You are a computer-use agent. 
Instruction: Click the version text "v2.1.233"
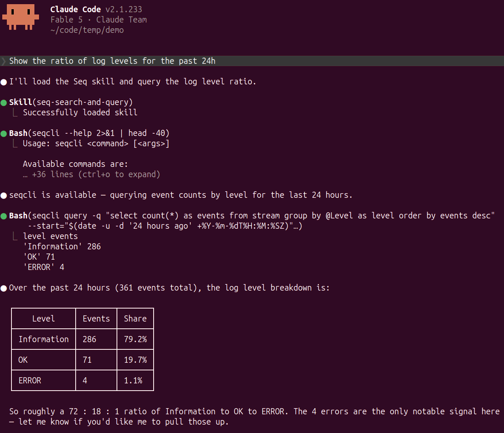point(124,9)
